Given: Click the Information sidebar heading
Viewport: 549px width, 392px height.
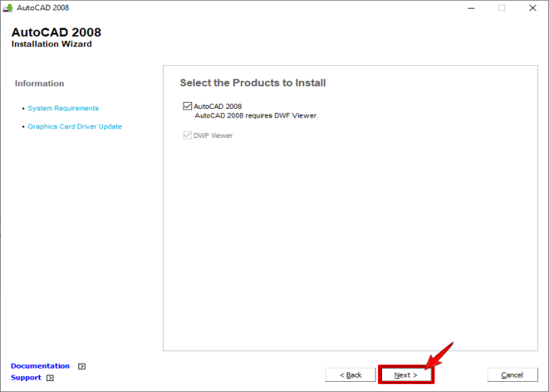Looking at the screenshot, I should 39,84.
